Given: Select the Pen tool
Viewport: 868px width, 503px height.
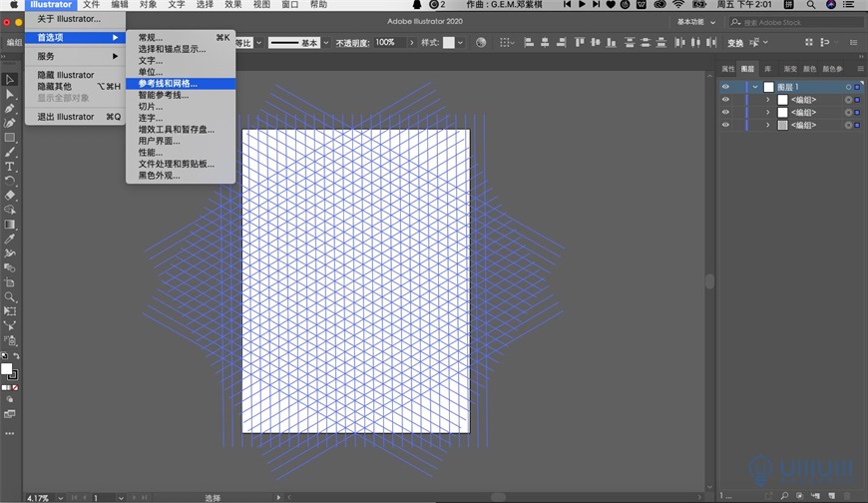Looking at the screenshot, I should coord(10,108).
